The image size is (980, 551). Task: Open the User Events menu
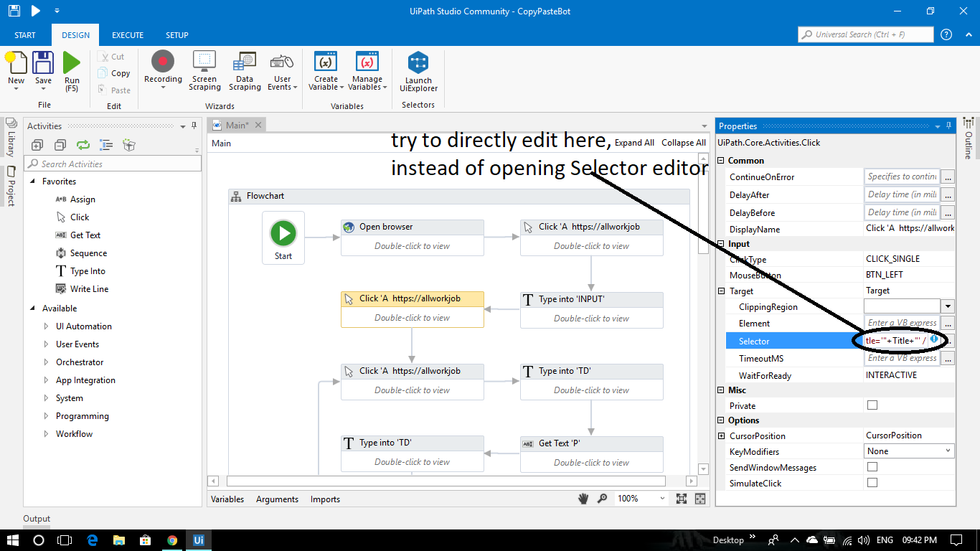point(283,70)
